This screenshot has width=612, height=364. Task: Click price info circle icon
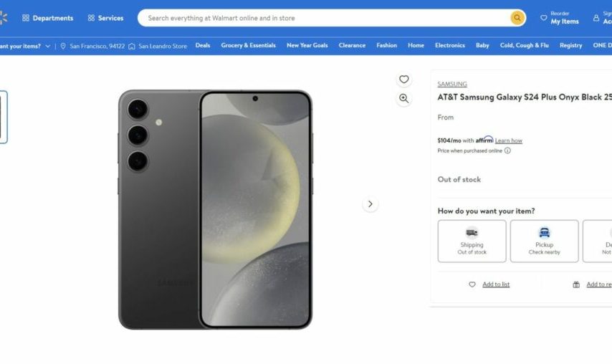[507, 150]
